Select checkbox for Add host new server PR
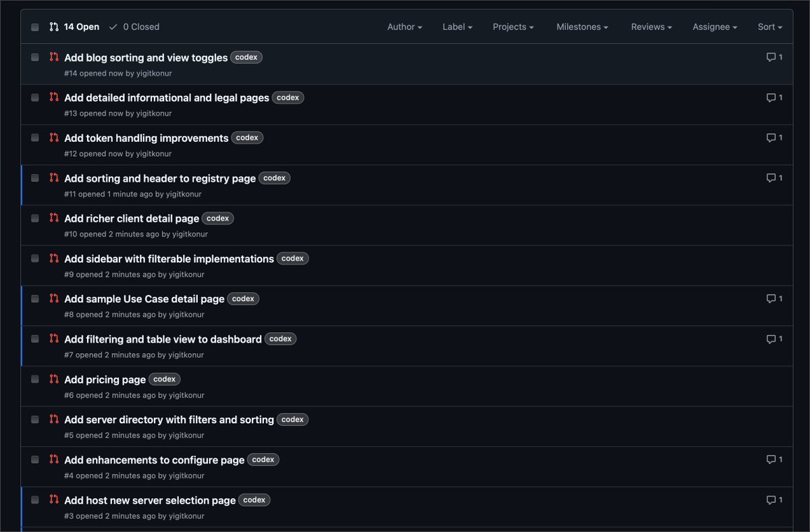This screenshot has height=532, width=810. [x=35, y=500]
